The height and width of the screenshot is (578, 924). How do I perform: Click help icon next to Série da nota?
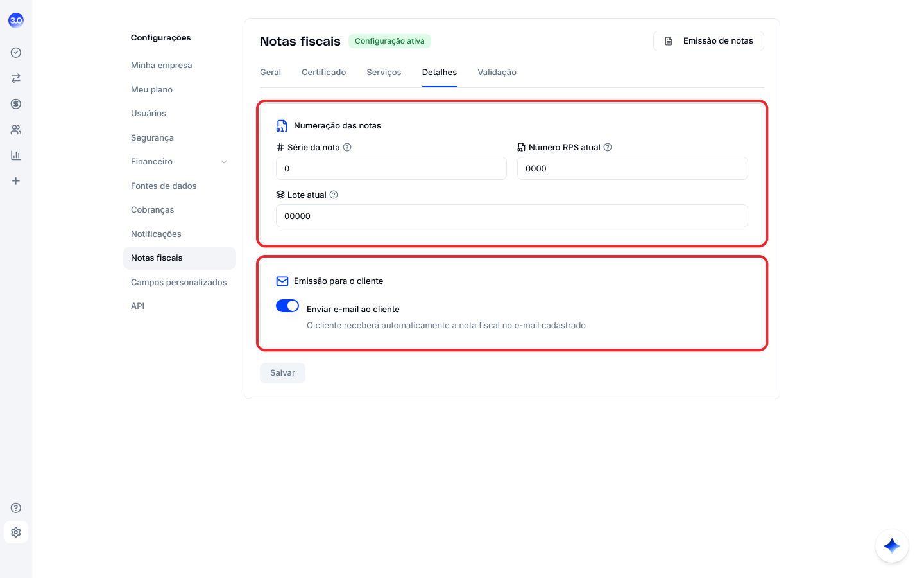coord(347,147)
